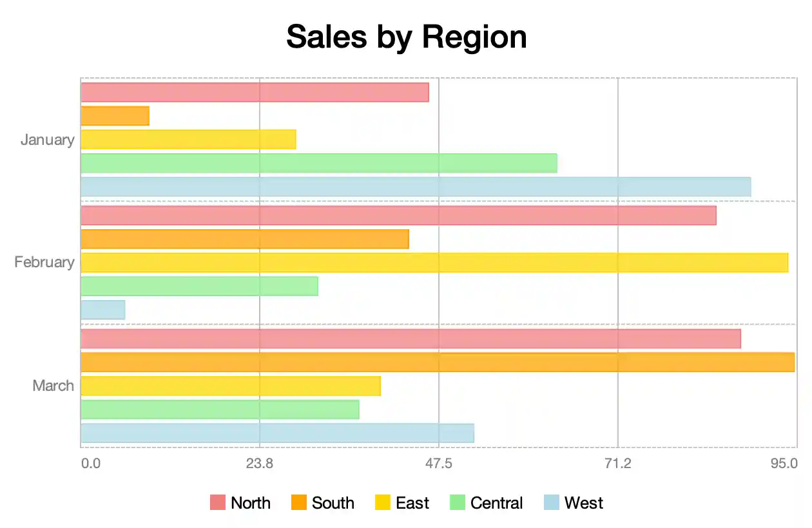This screenshot has width=812, height=528.
Task: Click the February axis label
Action: (44, 262)
